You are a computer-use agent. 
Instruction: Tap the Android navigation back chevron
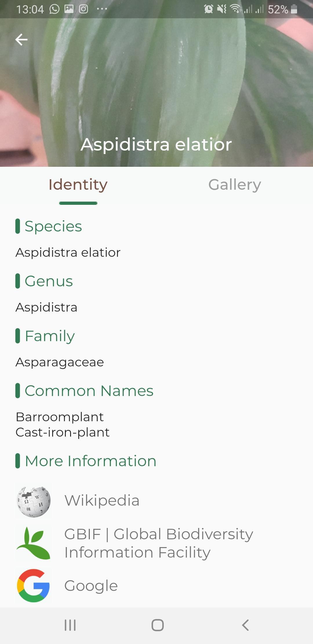point(245,625)
